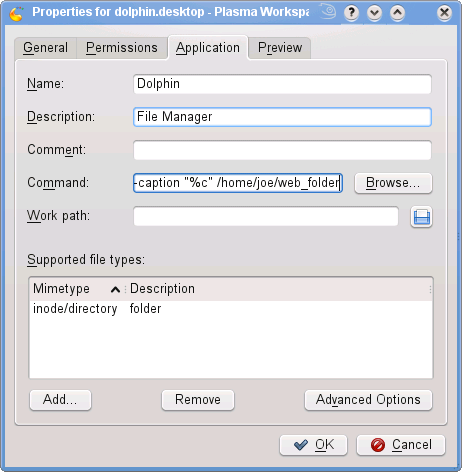Viewport: 462px width, 472px height.
Task: Toggle sort order on Mimetype column
Action: point(77,289)
